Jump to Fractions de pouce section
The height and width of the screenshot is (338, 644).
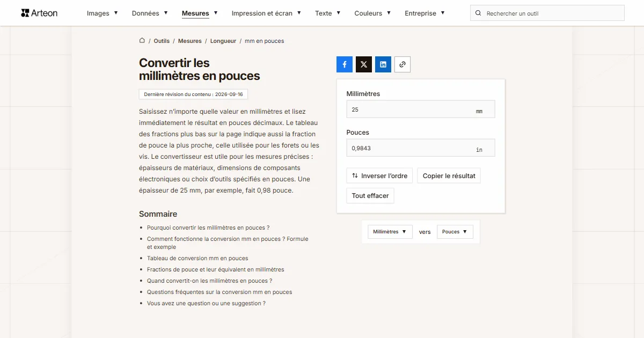[x=216, y=269]
